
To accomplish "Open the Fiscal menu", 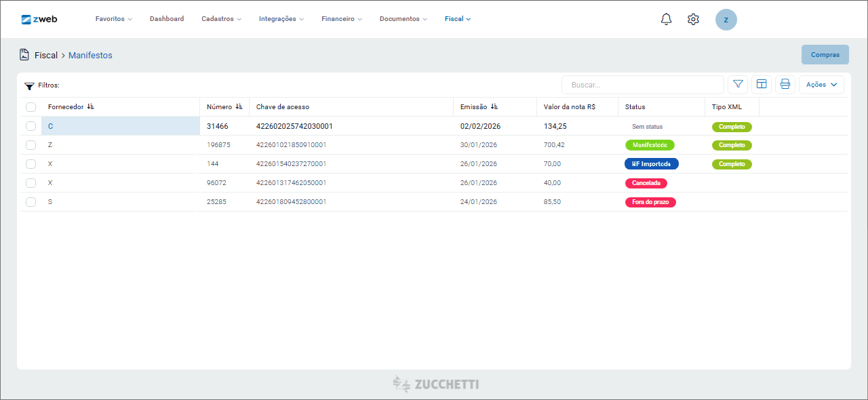I will pos(458,19).
